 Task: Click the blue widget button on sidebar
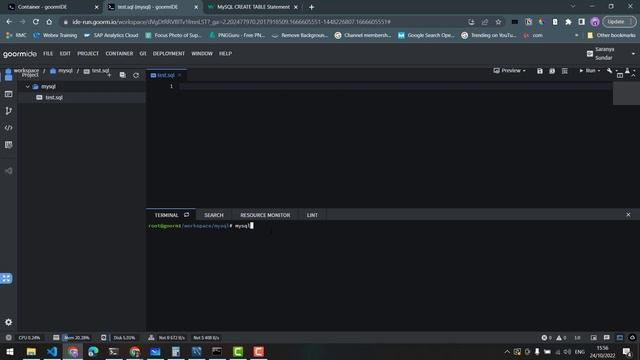6,278
